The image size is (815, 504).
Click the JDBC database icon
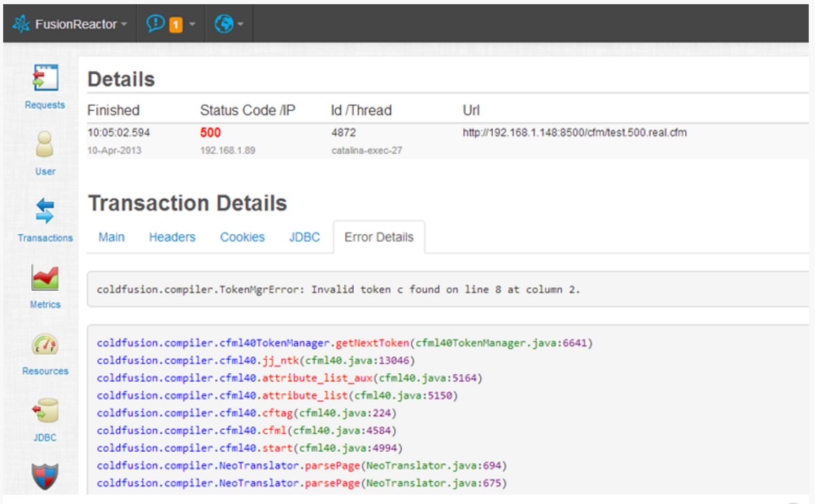click(45, 410)
